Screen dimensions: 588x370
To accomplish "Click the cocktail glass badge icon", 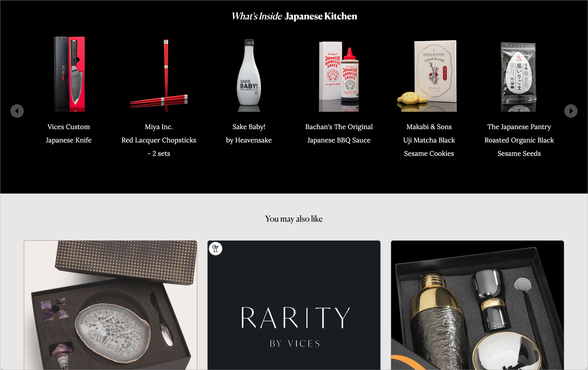I will click(216, 249).
